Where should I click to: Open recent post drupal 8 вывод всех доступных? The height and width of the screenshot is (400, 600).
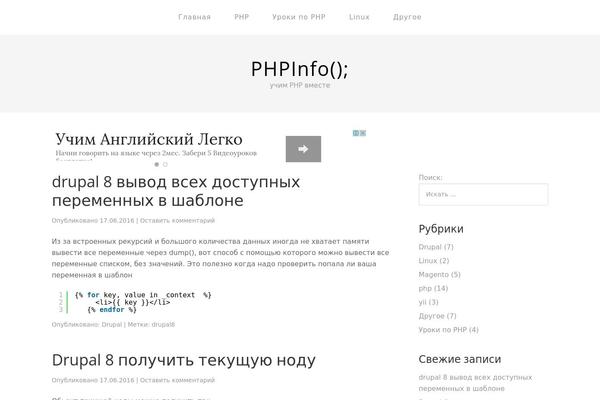pyautogui.click(x=475, y=383)
